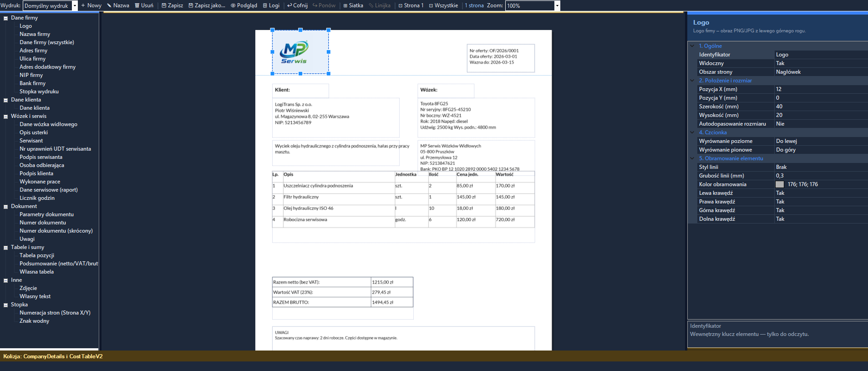Collapse the Inne tree group
The height and width of the screenshot is (371, 868).
point(6,280)
